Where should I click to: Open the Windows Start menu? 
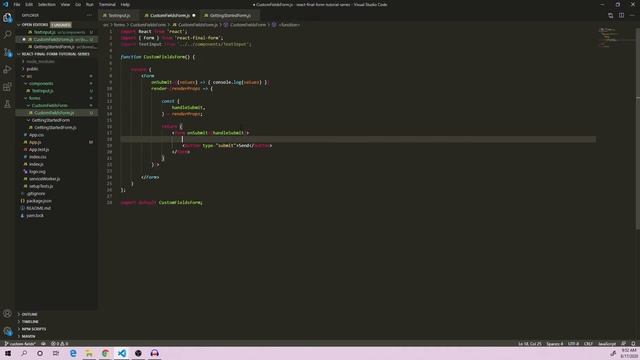(8, 353)
